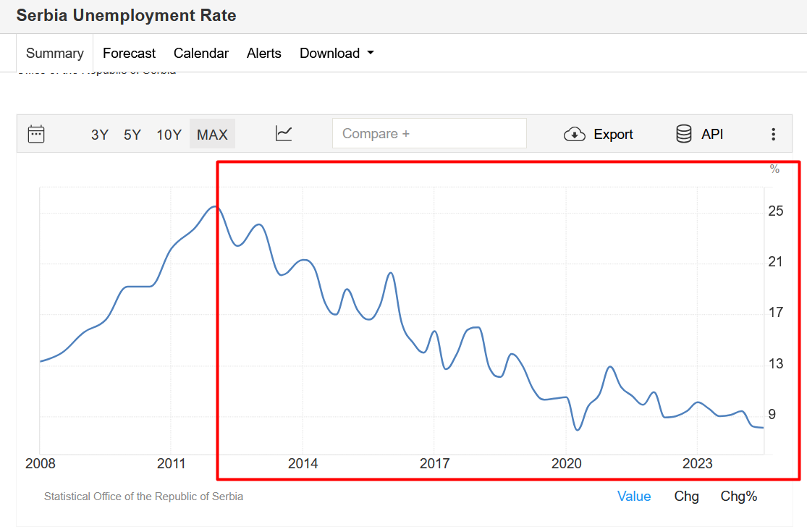Viewport: 807px width, 532px height.
Task: Go to the Calendar tab
Action: pyautogui.click(x=201, y=53)
